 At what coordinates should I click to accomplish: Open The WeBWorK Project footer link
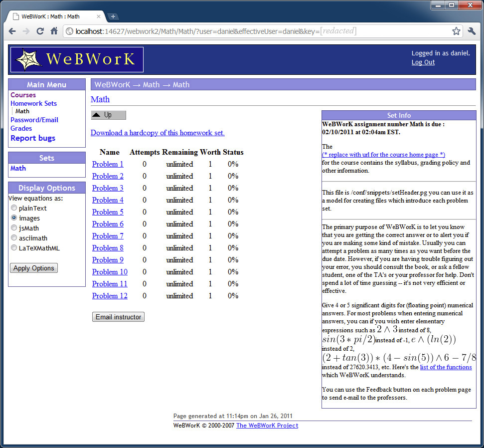(267, 426)
